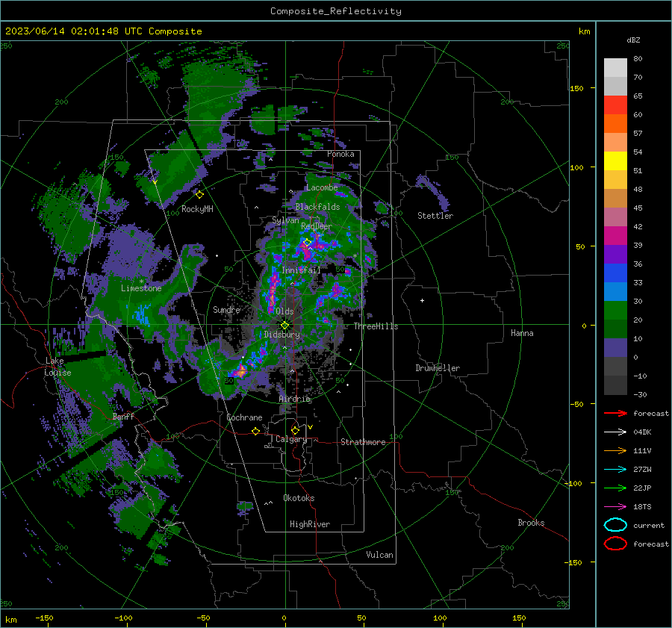Click the km label at top right
This screenshot has height=628, width=672.
(x=584, y=31)
